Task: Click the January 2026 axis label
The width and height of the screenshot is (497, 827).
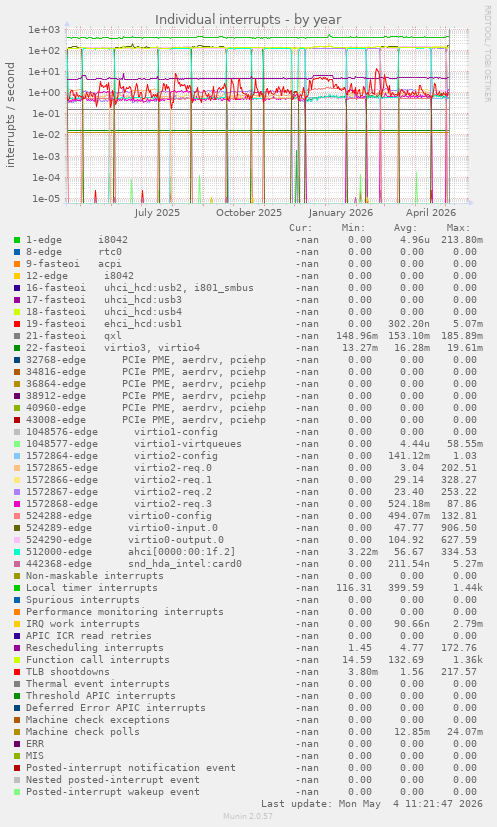Action: click(341, 213)
